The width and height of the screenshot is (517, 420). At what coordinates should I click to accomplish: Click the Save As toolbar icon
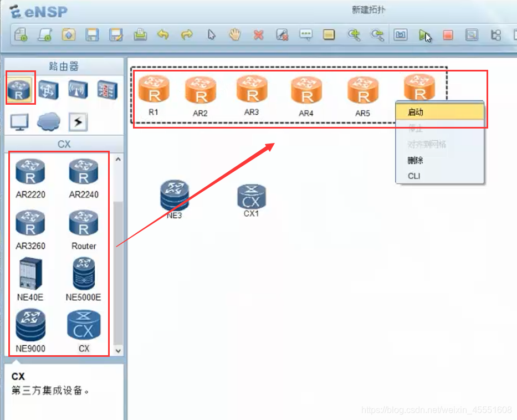(116, 34)
